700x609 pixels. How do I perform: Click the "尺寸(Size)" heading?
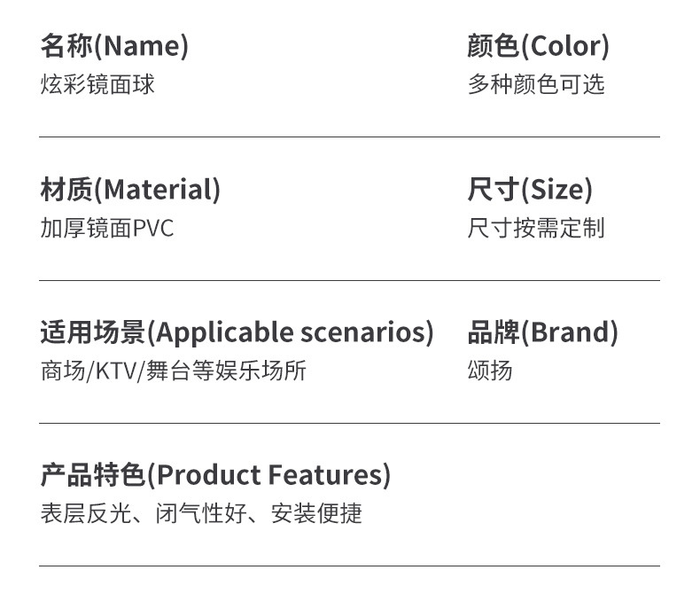530,189
